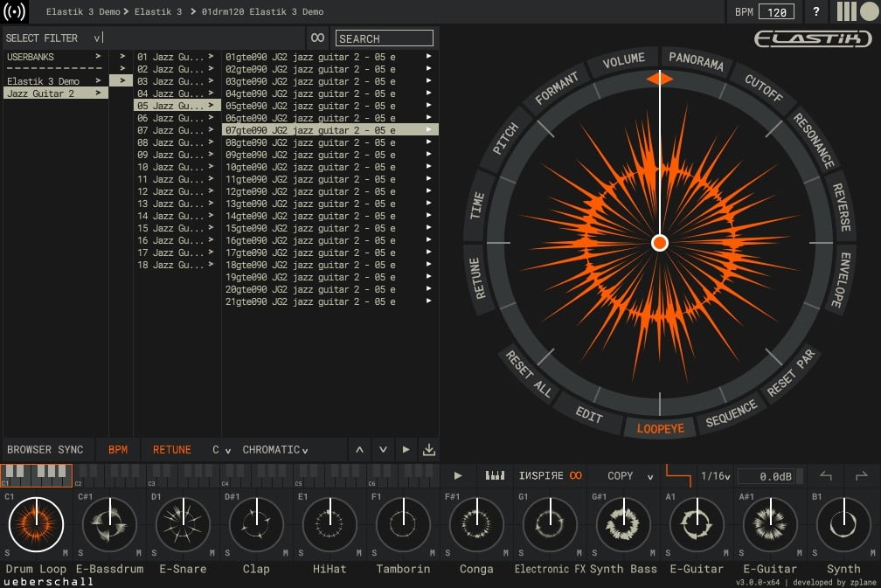Click the undo arrow
Image resolution: width=881 pixels, height=588 pixels.
tap(825, 475)
